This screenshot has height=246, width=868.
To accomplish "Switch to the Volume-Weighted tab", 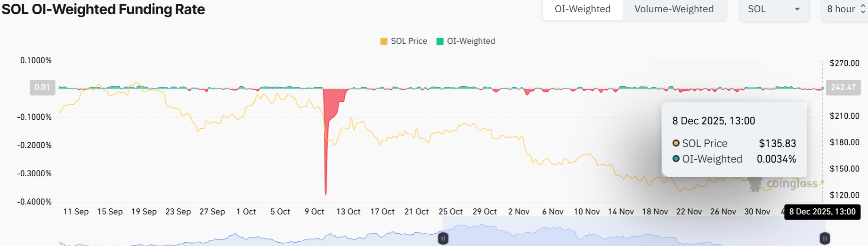I will 674,9.
